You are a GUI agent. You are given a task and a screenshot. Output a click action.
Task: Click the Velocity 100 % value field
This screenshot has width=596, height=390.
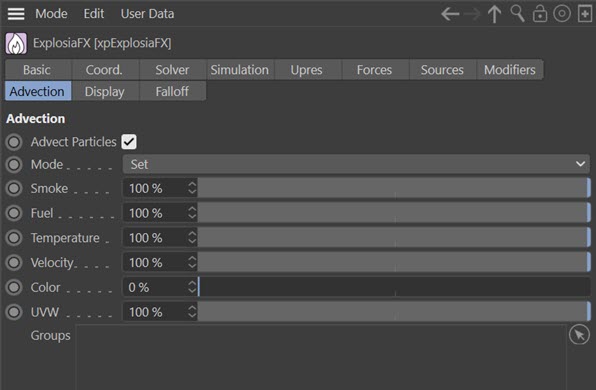coord(155,262)
